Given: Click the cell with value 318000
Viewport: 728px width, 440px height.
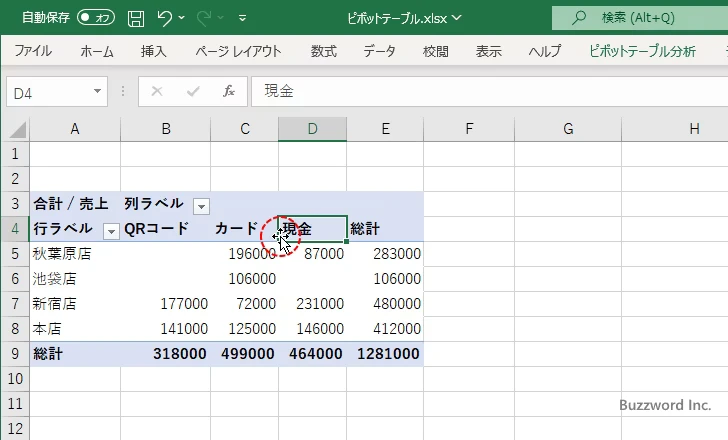Looking at the screenshot, I should tap(166, 354).
